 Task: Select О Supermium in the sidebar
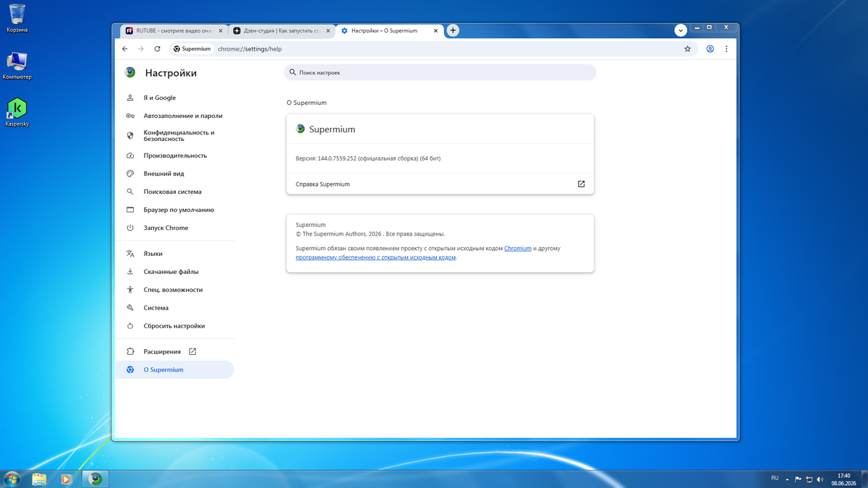[x=175, y=369]
